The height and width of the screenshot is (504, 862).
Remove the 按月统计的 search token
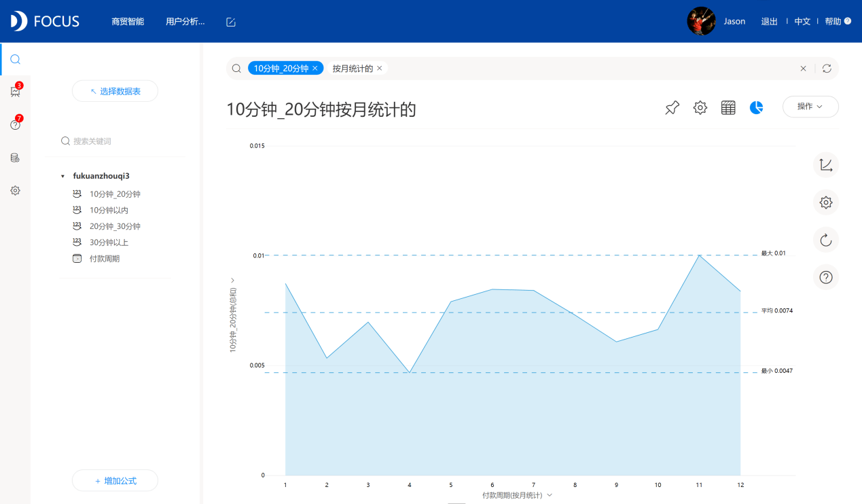click(379, 68)
